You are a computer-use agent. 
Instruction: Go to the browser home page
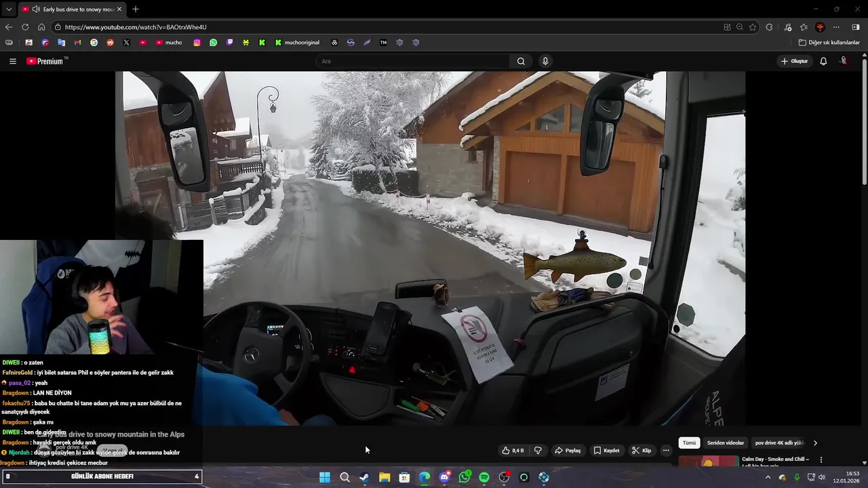click(x=41, y=27)
